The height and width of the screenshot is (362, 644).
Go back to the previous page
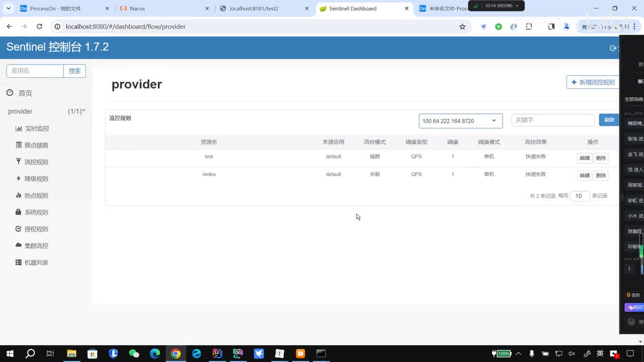9,27
